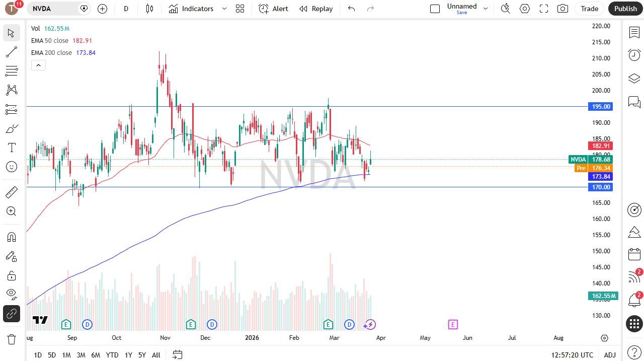Toggle lock all drawing tools
Image resolution: width=644 pixels, height=361 pixels.
11,275
